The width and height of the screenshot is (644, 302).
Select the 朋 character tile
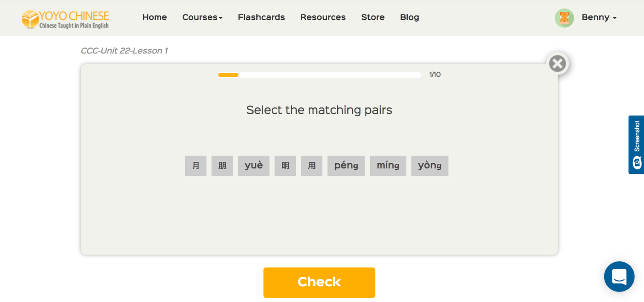pos(222,166)
